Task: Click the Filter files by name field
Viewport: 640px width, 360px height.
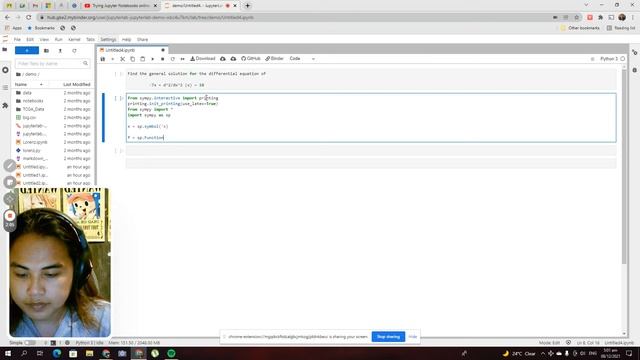Action: point(52,64)
